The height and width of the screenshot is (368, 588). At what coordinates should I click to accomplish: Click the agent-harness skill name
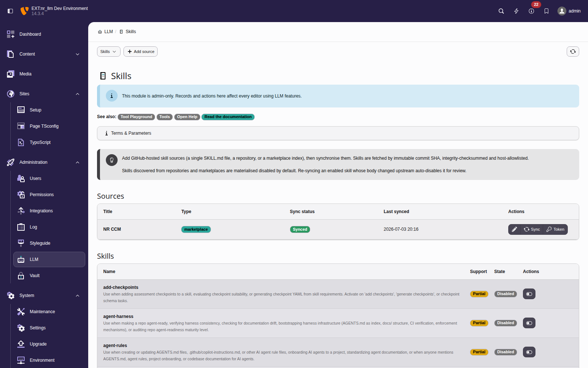(x=118, y=316)
